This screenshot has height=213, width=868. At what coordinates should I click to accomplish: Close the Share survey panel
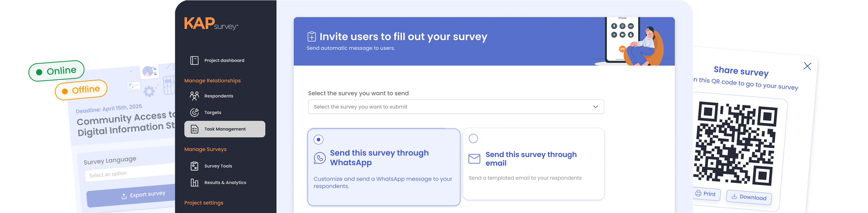807,66
